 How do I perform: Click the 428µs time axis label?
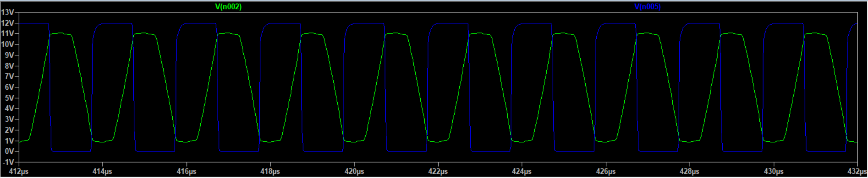point(689,172)
